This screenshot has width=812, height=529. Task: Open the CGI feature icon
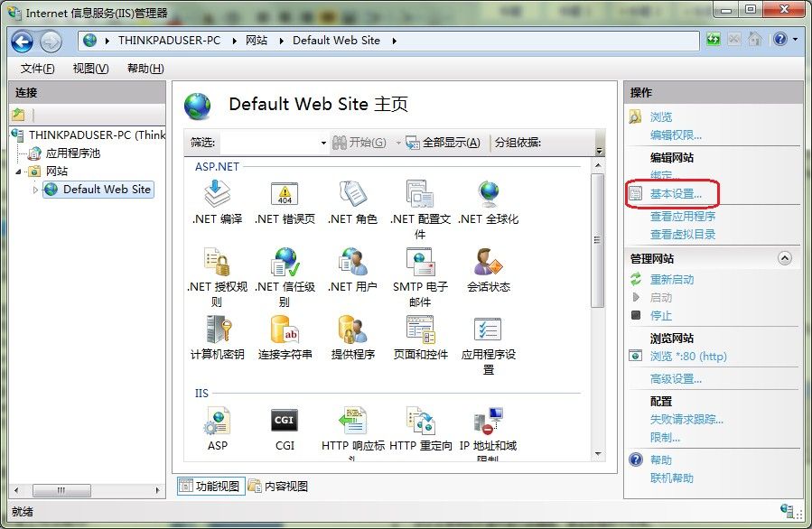click(285, 421)
